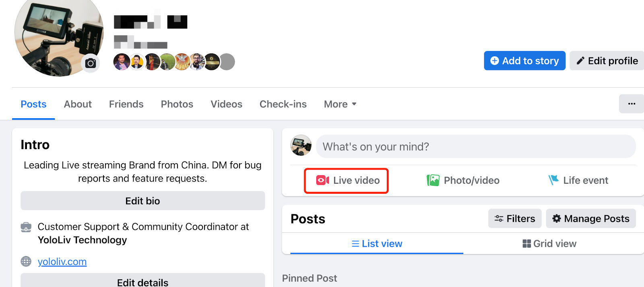This screenshot has height=287, width=644.
Task: Click the Life event flag icon
Action: point(553,180)
